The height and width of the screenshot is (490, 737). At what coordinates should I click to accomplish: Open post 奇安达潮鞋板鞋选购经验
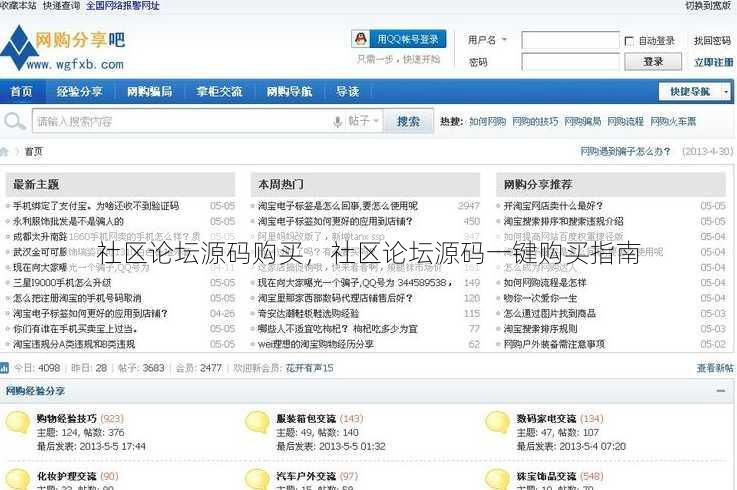[x=308, y=313]
